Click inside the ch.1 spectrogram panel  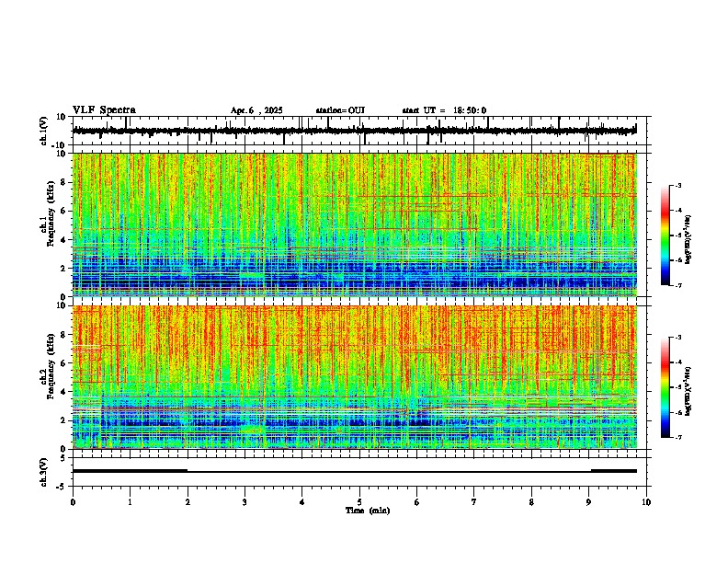pyautogui.click(x=355, y=224)
